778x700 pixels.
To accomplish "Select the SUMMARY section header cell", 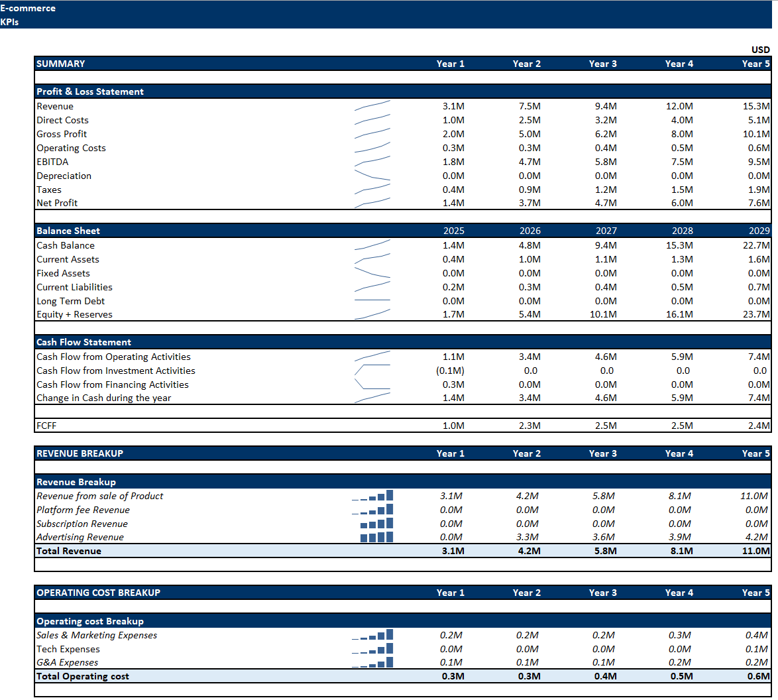I will 61,64.
